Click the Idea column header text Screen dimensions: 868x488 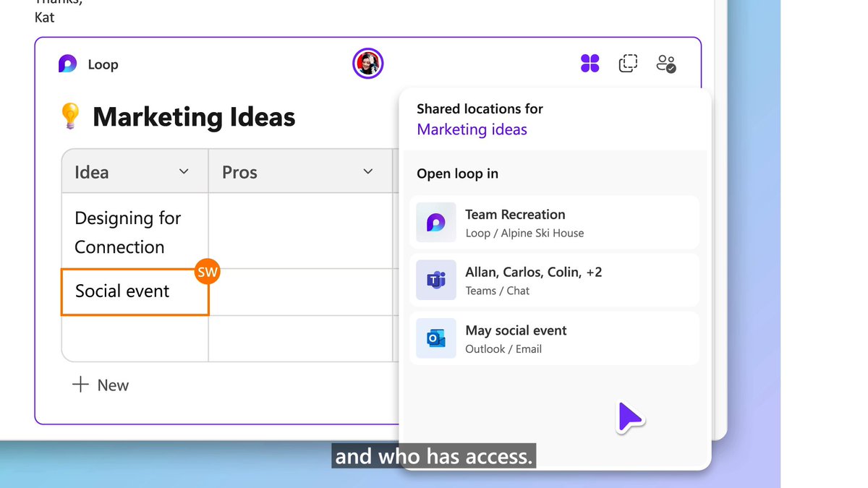(92, 172)
